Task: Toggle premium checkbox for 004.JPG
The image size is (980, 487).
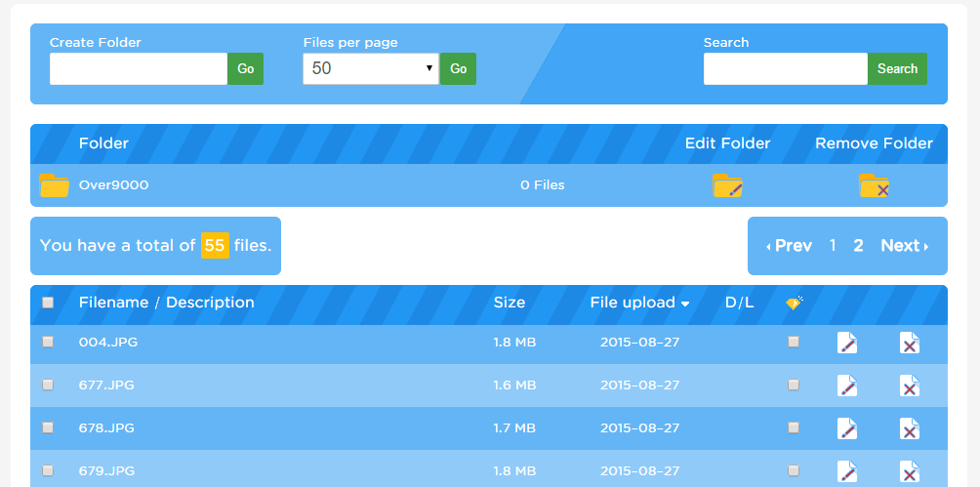Action: tap(794, 342)
